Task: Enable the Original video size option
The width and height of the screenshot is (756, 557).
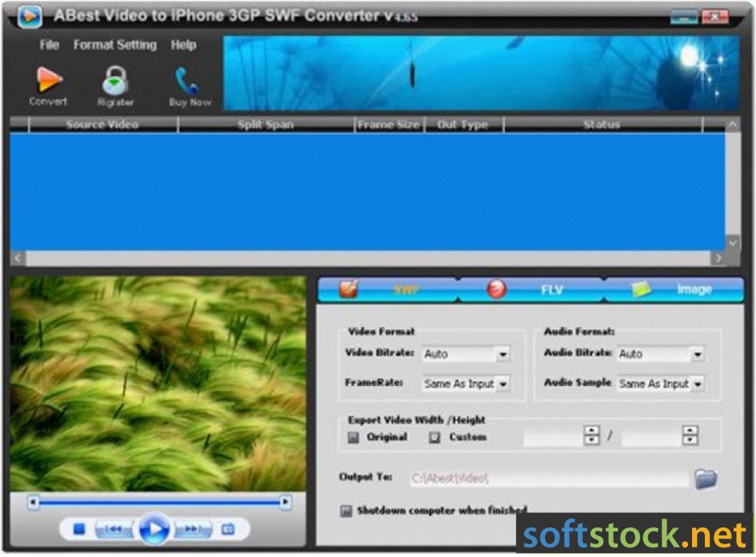Action: (352, 437)
